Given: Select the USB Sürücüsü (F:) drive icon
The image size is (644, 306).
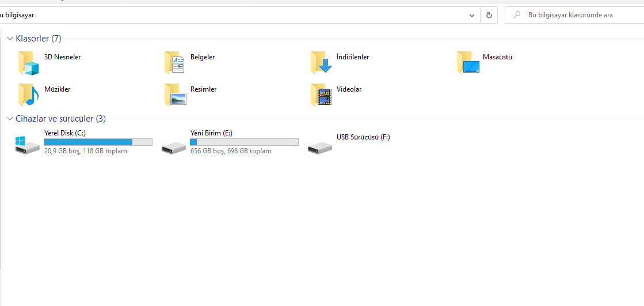Looking at the screenshot, I should [x=320, y=146].
